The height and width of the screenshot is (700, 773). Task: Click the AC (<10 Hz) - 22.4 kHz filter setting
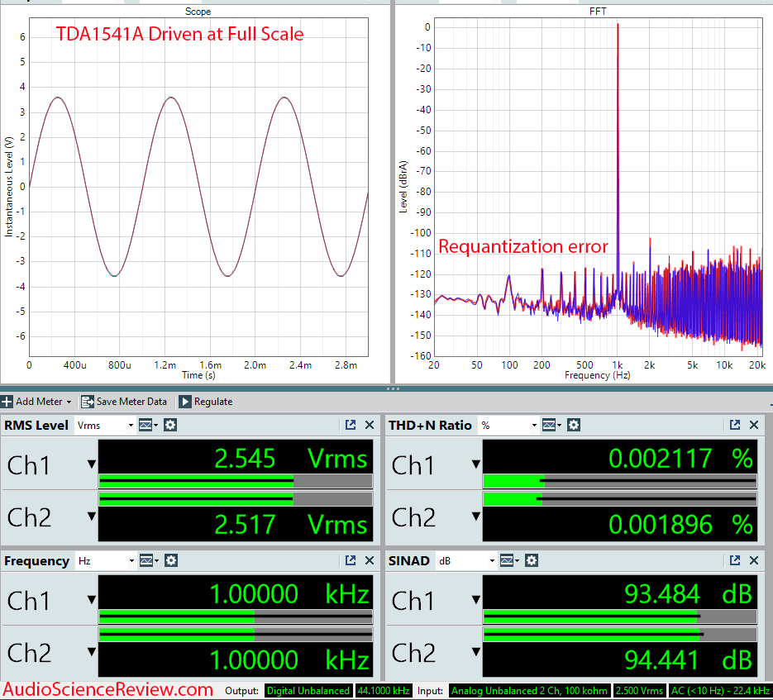pyautogui.click(x=721, y=691)
